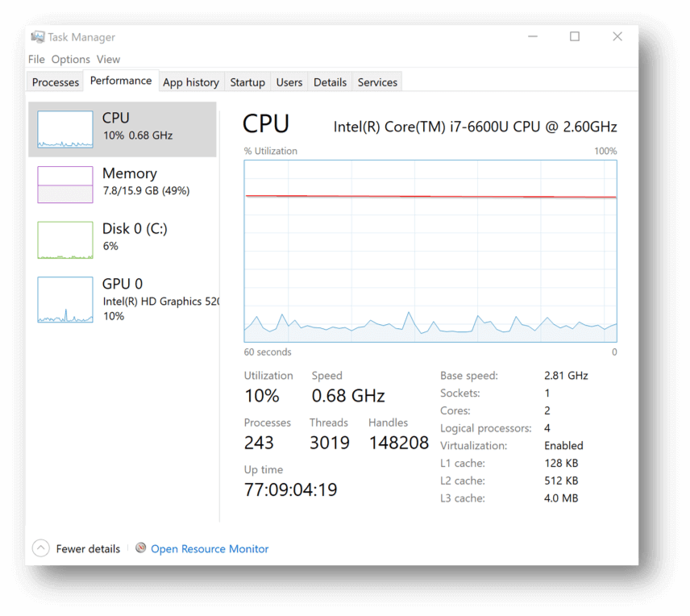Select the CPU mini graph thumbnail
The image size is (690, 616).
pos(65,129)
